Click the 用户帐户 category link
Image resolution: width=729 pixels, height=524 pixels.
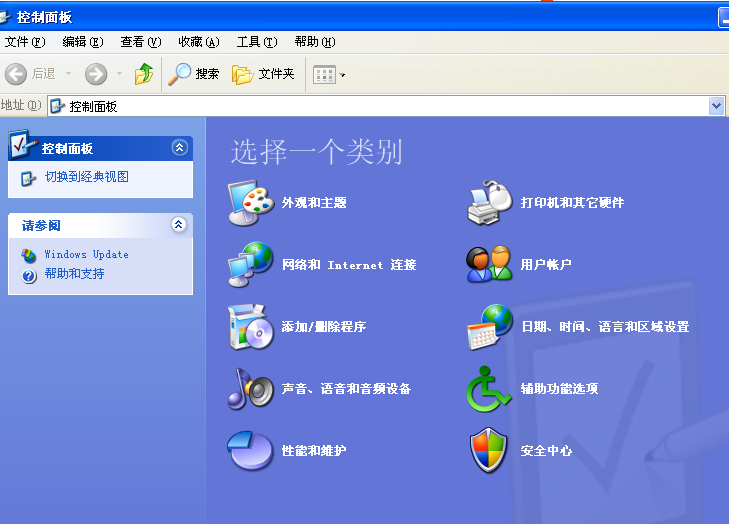click(546, 265)
